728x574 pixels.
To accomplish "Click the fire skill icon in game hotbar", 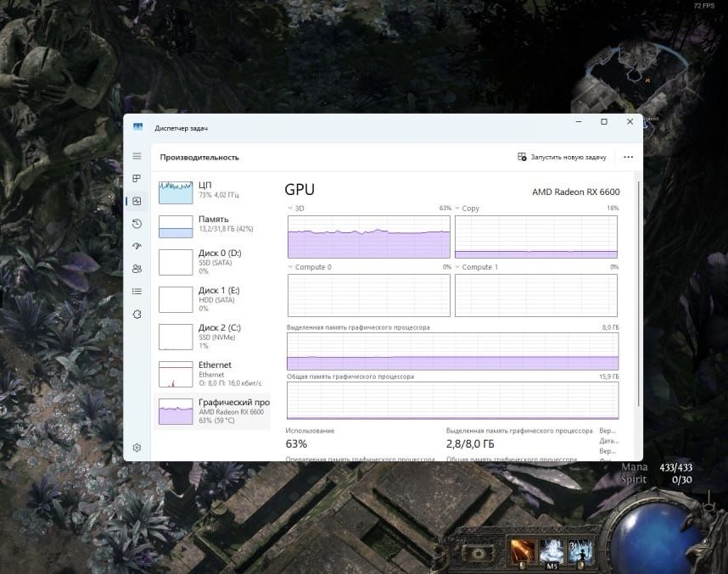I will tap(523, 552).
